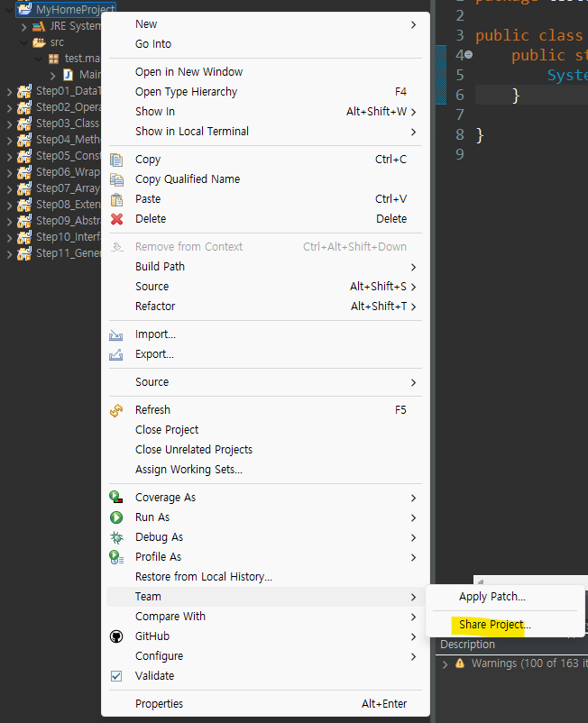Image resolution: width=588 pixels, height=723 pixels.
Task: Click the Profile As icon
Action: pos(116,557)
